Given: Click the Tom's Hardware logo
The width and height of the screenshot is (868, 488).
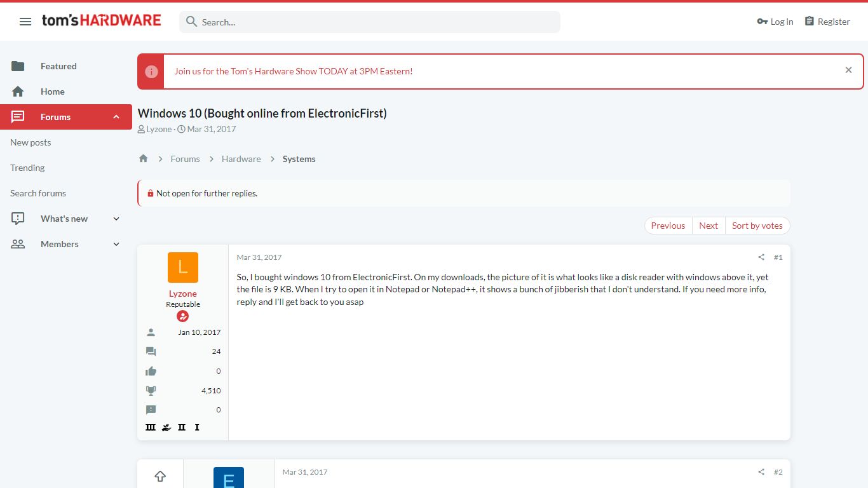Looking at the screenshot, I should 102,21.
